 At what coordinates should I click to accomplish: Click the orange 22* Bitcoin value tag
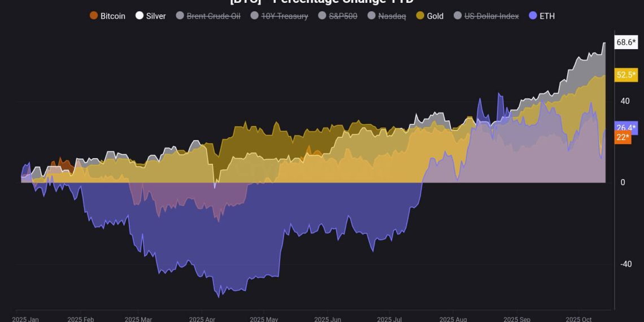(623, 137)
